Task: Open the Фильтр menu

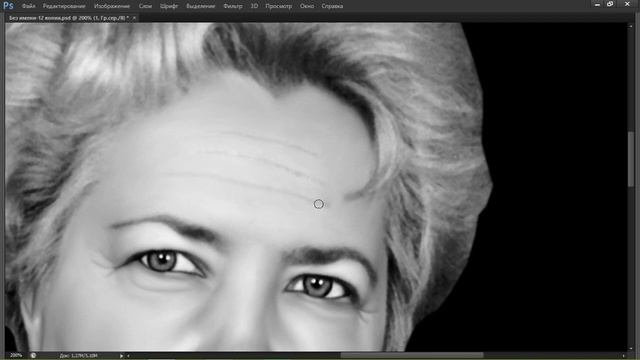Action: pos(233,6)
